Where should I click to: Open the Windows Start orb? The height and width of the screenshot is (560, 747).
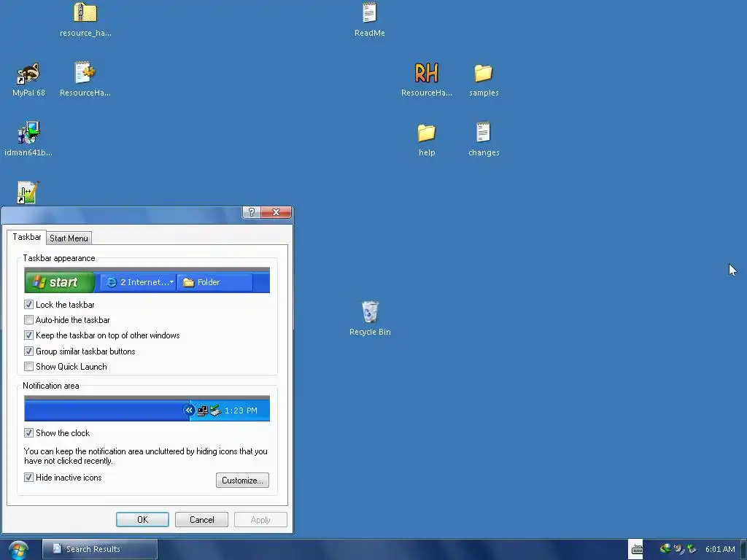click(18, 550)
